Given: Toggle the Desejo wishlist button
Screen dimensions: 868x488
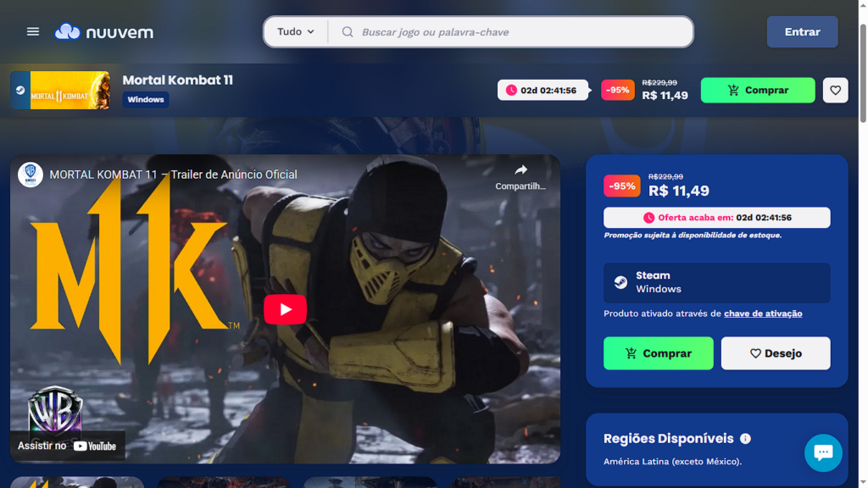Looking at the screenshot, I should coord(775,353).
